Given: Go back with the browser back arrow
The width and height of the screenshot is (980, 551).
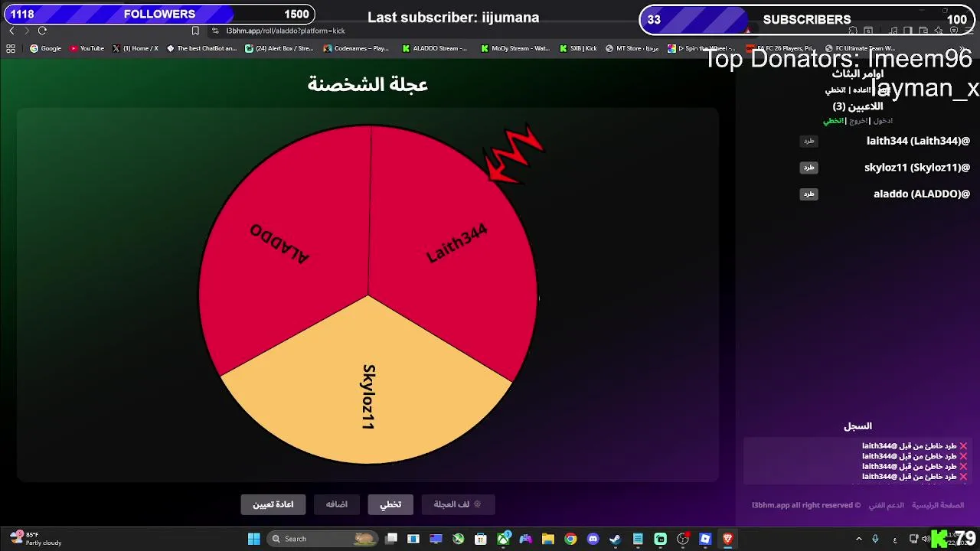Looking at the screenshot, I should tap(11, 31).
